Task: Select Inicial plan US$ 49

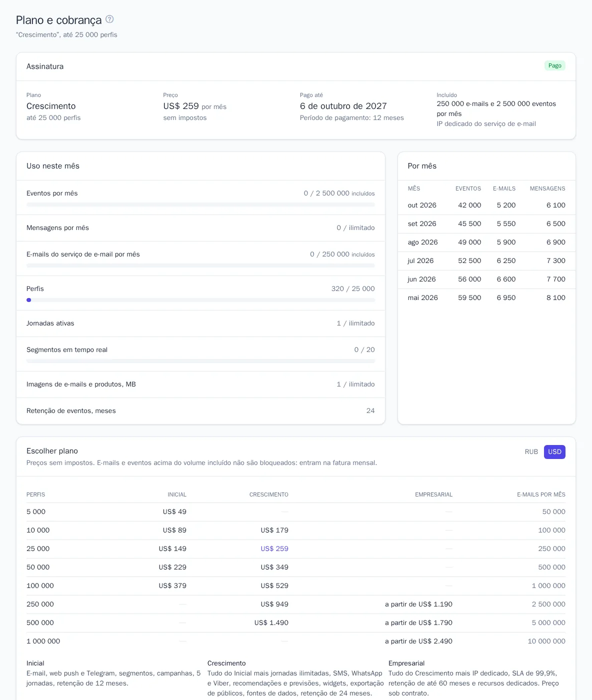Action: [x=174, y=512]
